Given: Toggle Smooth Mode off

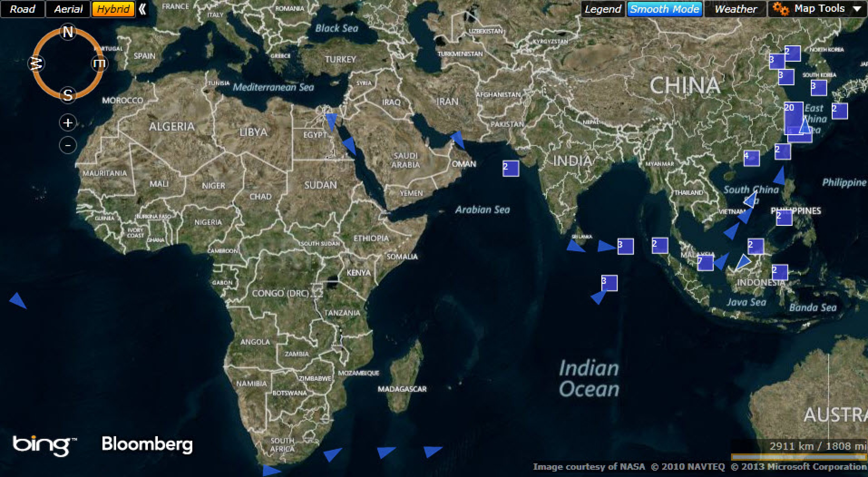Looking at the screenshot, I should (x=664, y=9).
